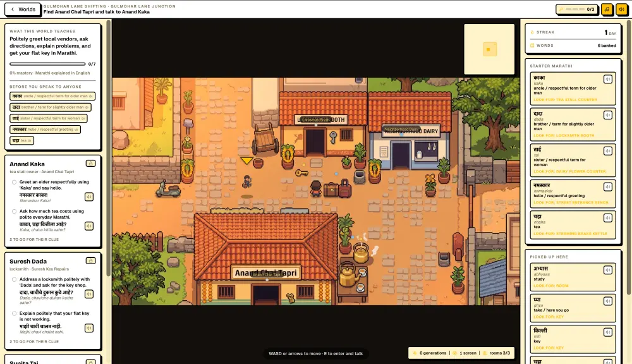The width and height of the screenshot is (632, 364).
Task: Toggle background music button
Action: [x=607, y=9]
